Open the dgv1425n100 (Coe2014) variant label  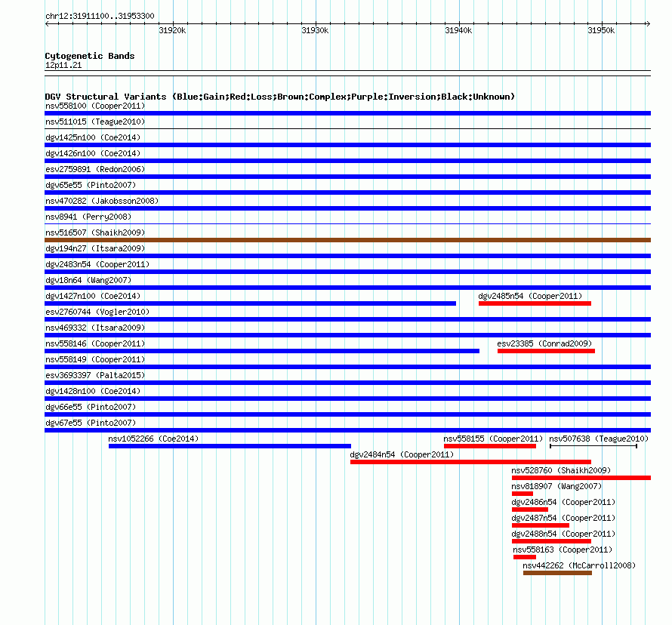[x=93, y=137]
